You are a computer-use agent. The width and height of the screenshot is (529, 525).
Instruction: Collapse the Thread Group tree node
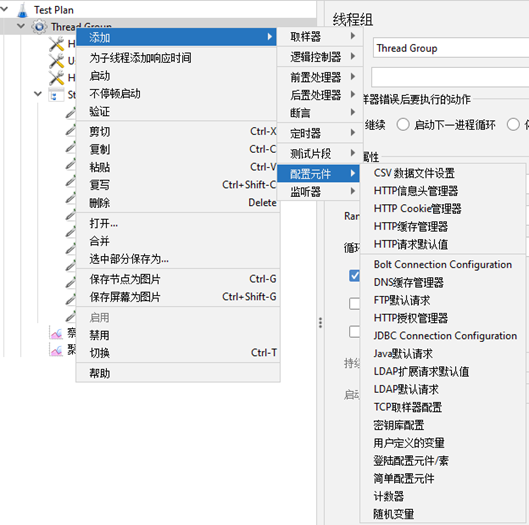[x=21, y=26]
